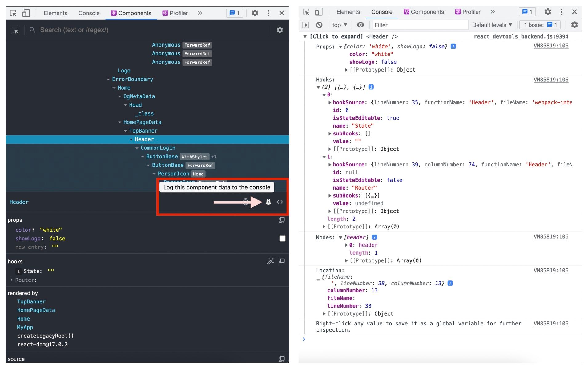This screenshot has height=368, width=588.
Task: Open three-dot menu in right DevTools panel
Action: tap(561, 12)
